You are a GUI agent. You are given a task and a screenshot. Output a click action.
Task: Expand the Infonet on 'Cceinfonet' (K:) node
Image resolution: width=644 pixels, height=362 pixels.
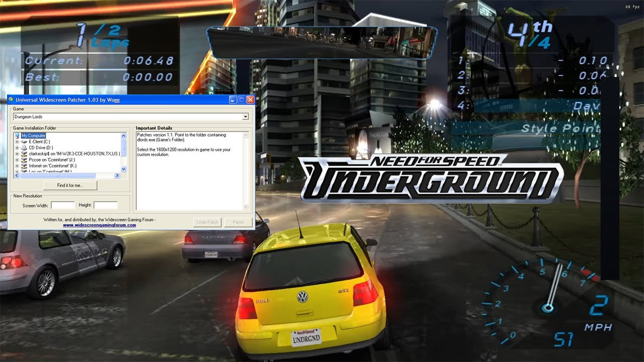point(17,166)
